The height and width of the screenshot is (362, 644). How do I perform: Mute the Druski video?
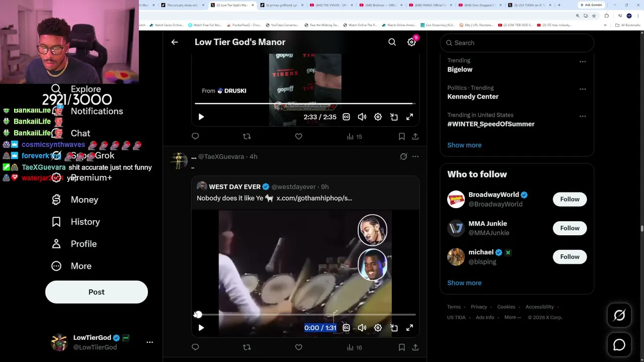pos(362,117)
